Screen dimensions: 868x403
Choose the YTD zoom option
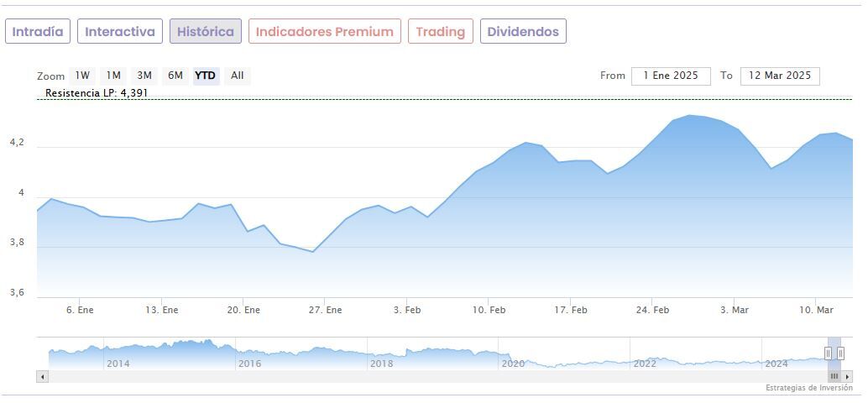tap(206, 76)
